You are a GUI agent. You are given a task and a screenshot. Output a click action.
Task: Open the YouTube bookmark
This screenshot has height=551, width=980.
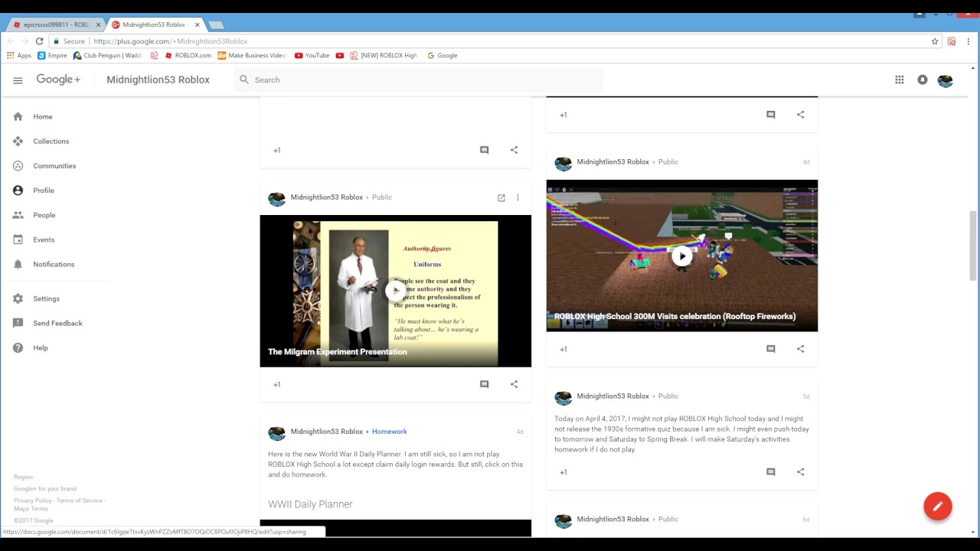point(312,55)
